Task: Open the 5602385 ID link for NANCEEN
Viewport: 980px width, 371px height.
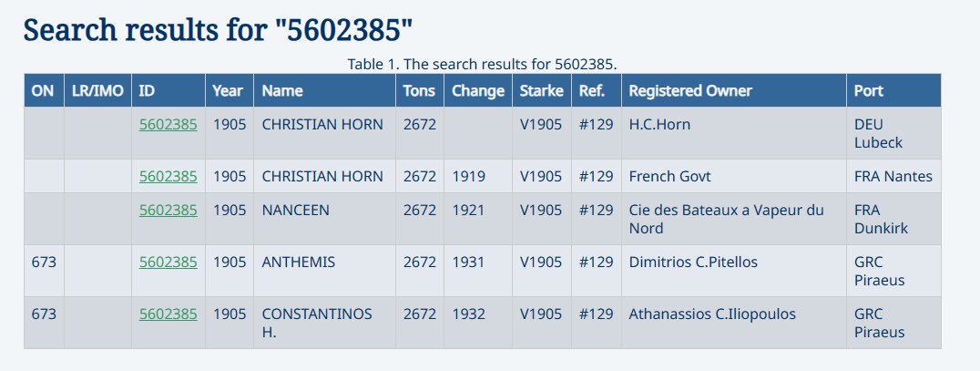Action: point(168,210)
